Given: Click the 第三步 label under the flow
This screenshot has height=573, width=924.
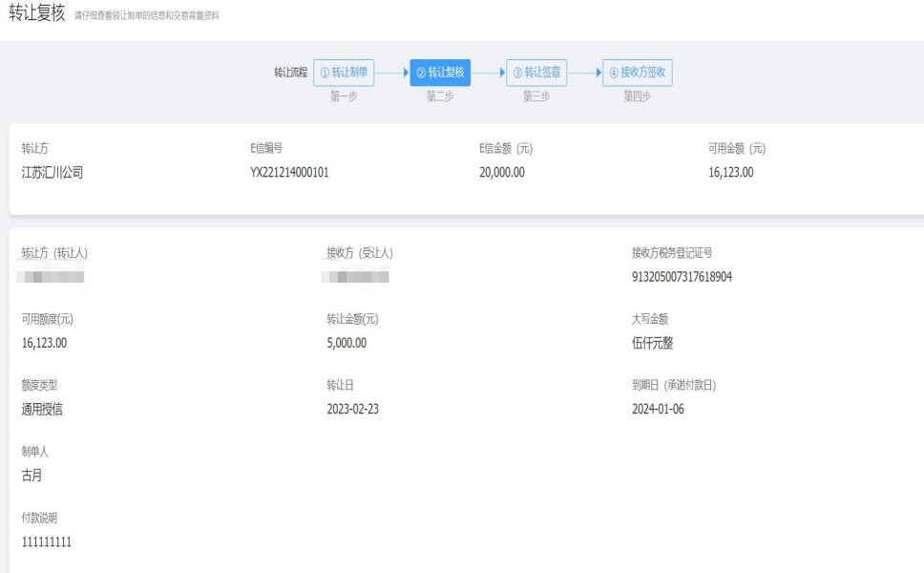Looking at the screenshot, I should tap(536, 96).
